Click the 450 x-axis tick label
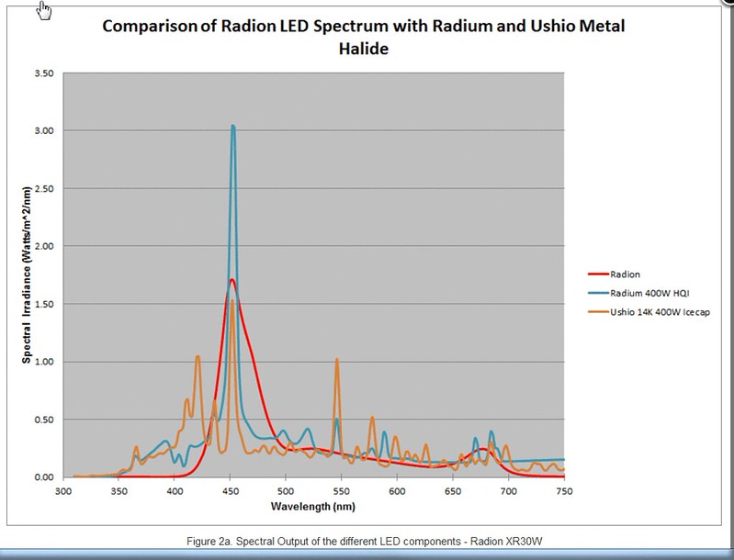This screenshot has height=560, width=734. [231, 492]
